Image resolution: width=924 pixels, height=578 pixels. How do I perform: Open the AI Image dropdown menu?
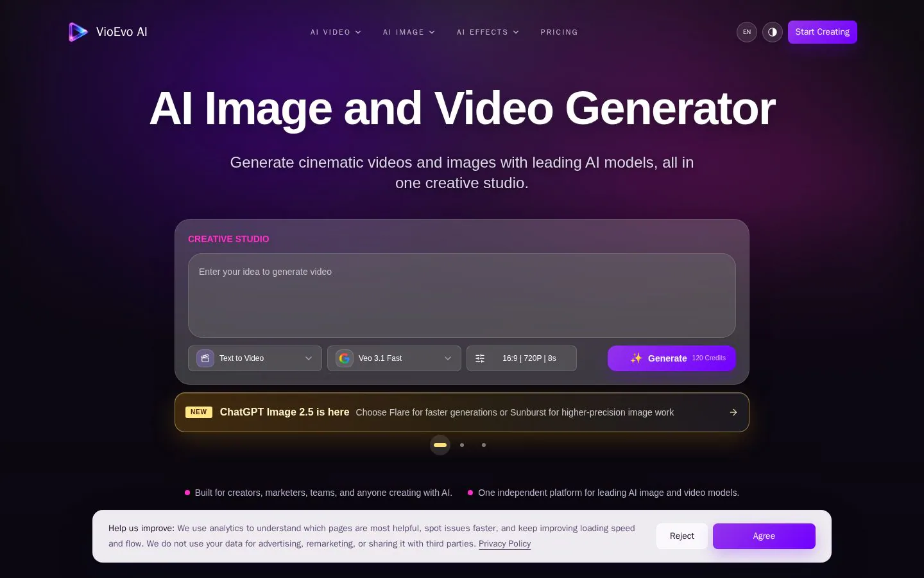pos(409,32)
